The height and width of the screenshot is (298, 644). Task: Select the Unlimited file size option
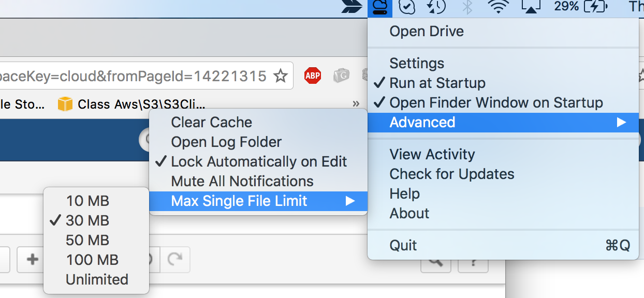click(x=97, y=279)
